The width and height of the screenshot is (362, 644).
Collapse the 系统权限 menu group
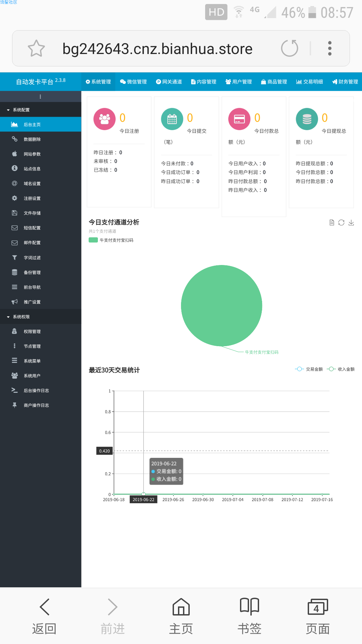point(41,317)
